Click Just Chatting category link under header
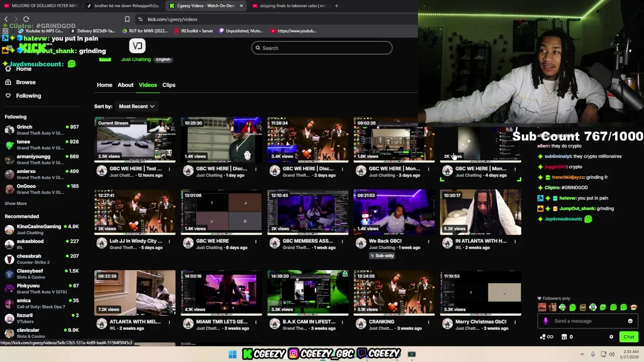Image resolution: width=644 pixels, height=362 pixels. point(136,59)
